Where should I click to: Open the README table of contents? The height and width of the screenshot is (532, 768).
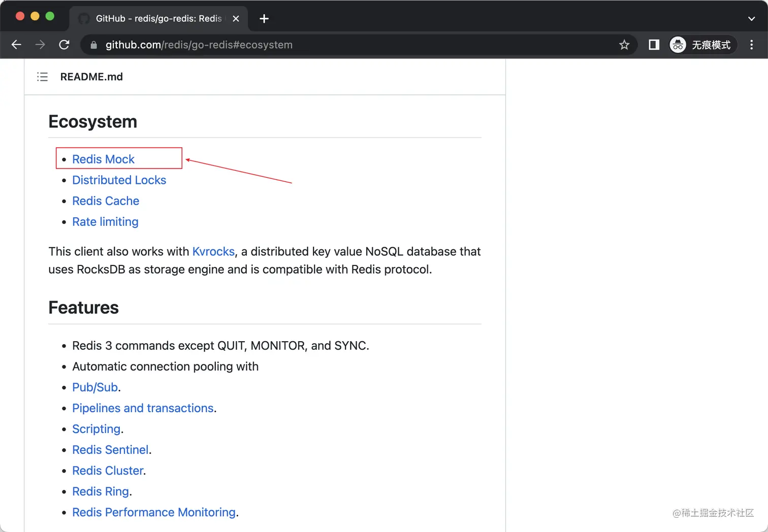(x=42, y=77)
